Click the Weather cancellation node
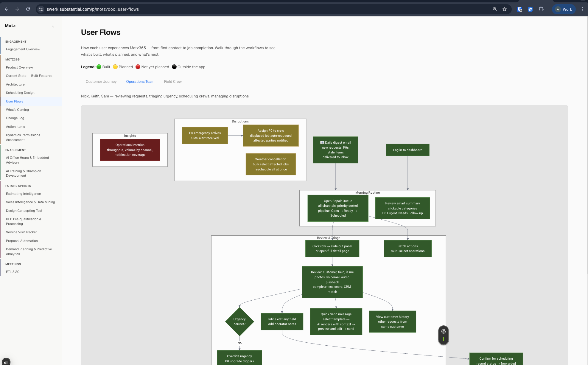Screen dimensions: 588x365 pyautogui.click(x=271, y=164)
